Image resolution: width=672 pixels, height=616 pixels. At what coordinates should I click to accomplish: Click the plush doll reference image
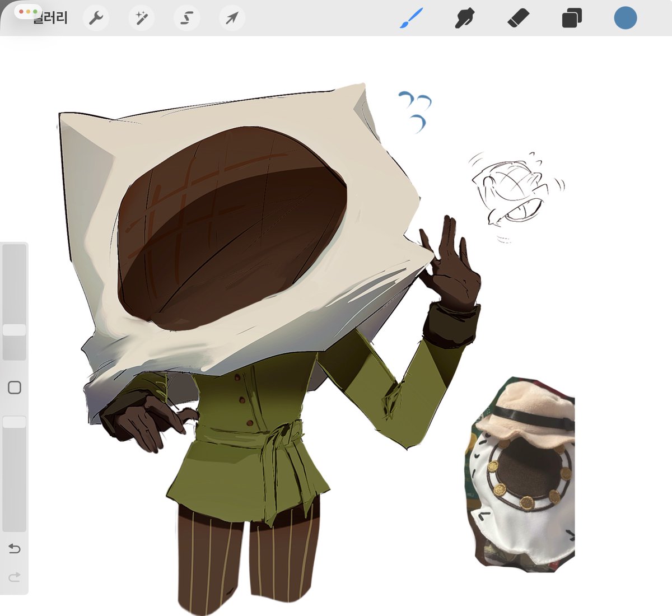click(x=519, y=475)
